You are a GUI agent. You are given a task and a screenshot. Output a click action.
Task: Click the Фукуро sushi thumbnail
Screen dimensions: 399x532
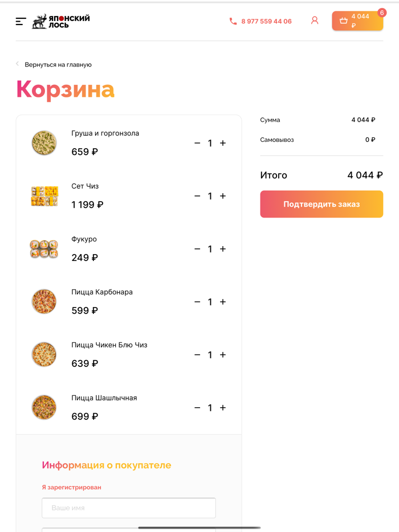[x=44, y=249]
